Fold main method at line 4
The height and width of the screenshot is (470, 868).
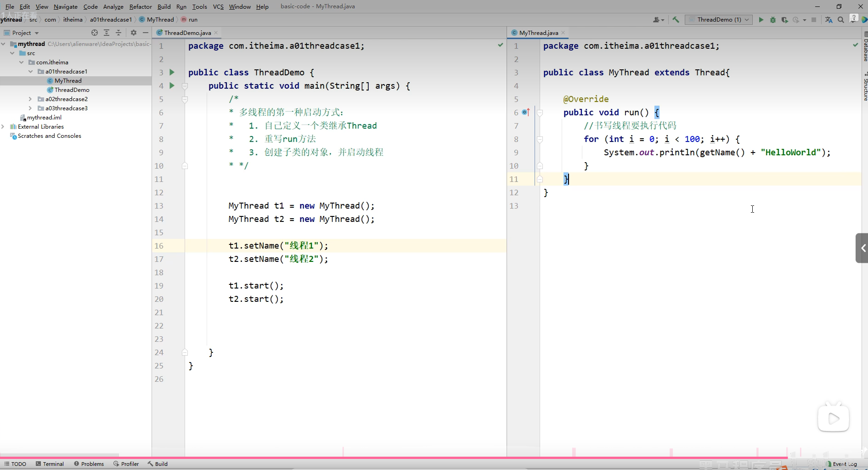coord(185,86)
